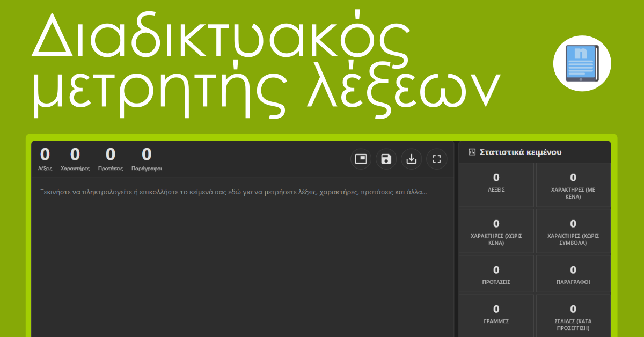The height and width of the screenshot is (337, 644).
Task: Select the ΧΑΡΑΚΤΗΡΕΣ (ΜΕ ΚΕΝΑ) statistics card
Action: click(x=573, y=185)
